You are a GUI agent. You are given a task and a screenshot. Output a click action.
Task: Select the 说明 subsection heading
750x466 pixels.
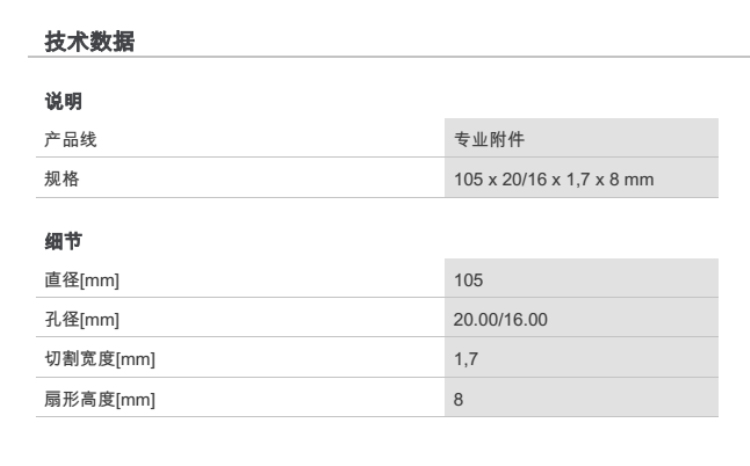coord(62,101)
